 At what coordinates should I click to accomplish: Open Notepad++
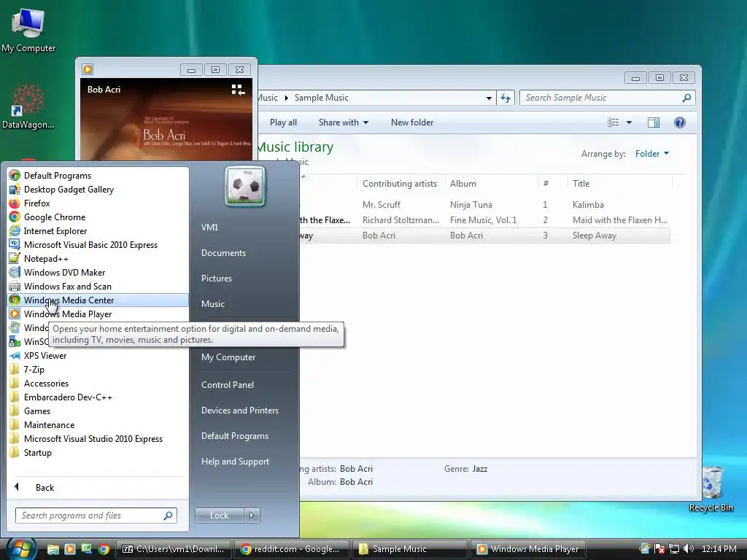pos(98,259)
